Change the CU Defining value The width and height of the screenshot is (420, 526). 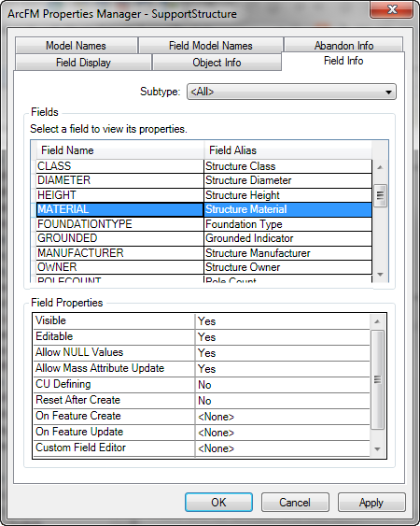(x=282, y=384)
